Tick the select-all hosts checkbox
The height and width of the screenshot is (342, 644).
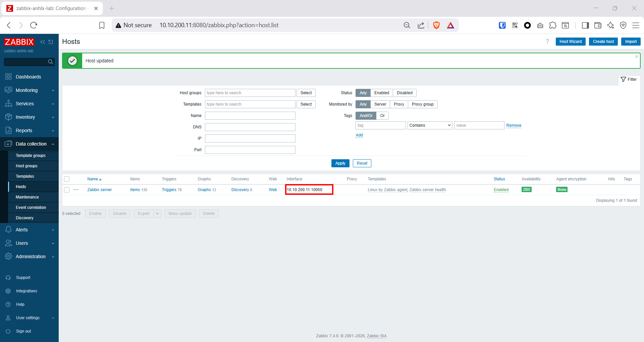pos(67,179)
